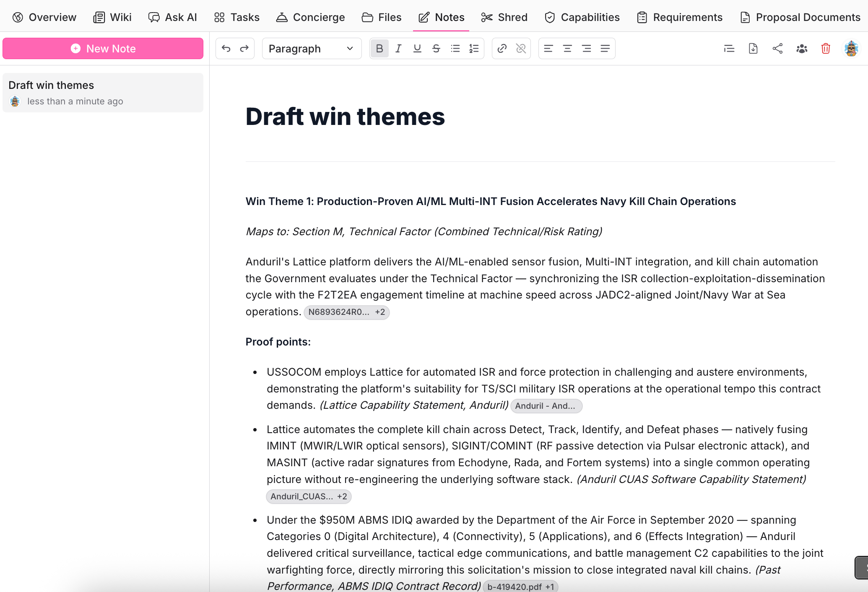Open the Capabilities tab

tap(582, 17)
